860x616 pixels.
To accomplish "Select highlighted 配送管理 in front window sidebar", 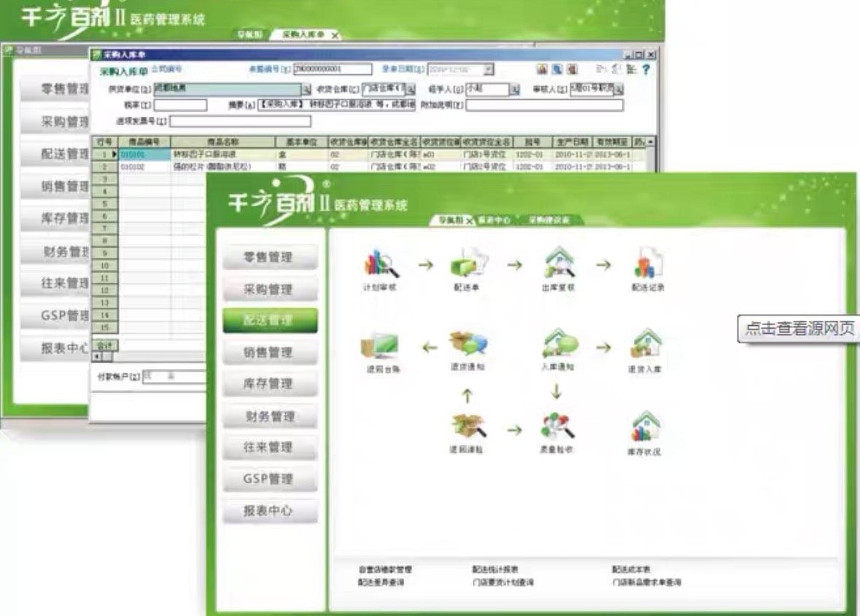I will pyautogui.click(x=270, y=321).
